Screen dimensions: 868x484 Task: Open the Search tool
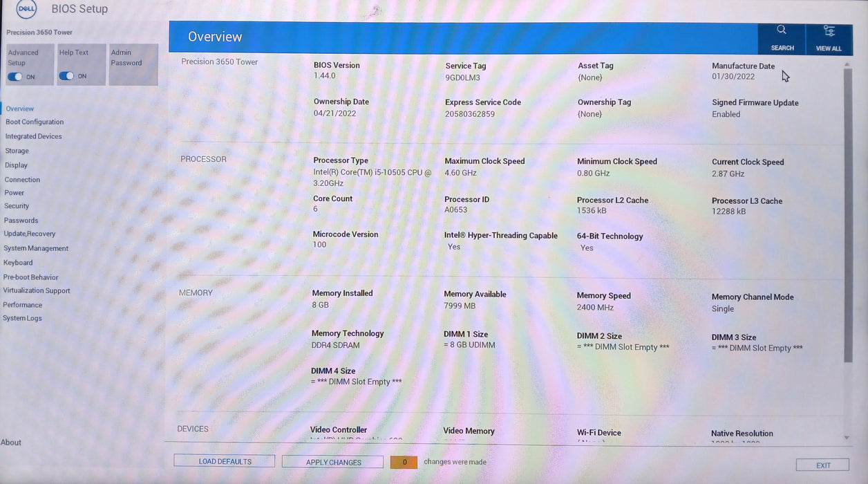[x=782, y=37]
